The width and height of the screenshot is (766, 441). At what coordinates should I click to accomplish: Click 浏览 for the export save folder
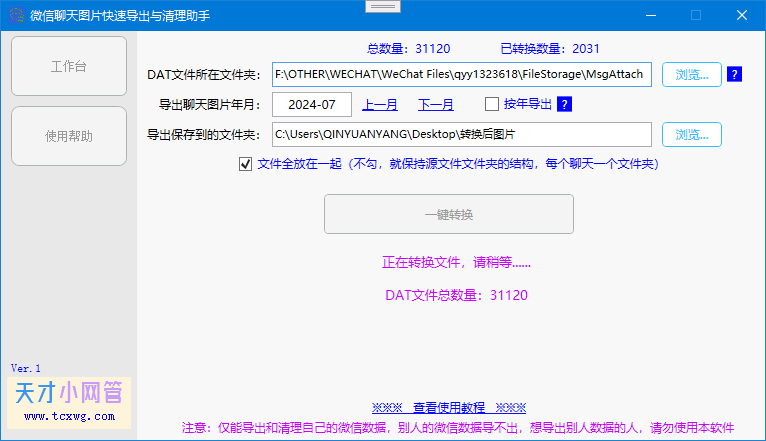point(692,134)
